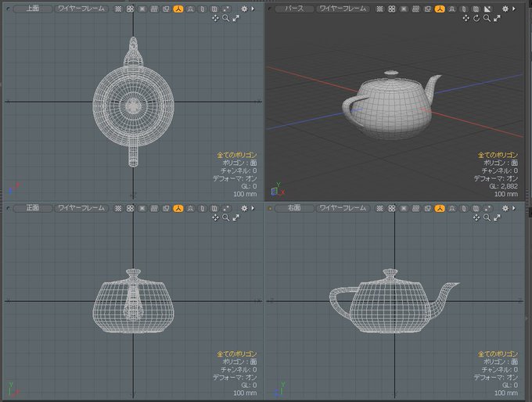
Task: Open the 正面 view type dropdown
Action: 33,208
